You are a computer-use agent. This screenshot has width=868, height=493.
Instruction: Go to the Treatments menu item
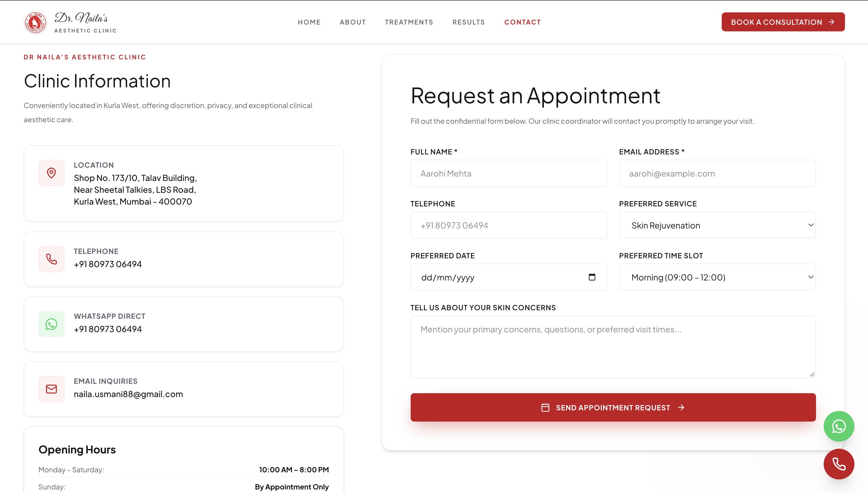tap(409, 22)
